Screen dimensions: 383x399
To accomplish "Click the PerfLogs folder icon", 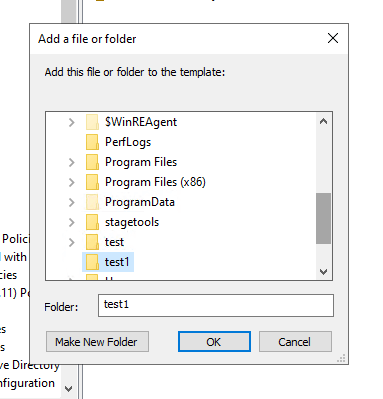I will click(x=92, y=142).
